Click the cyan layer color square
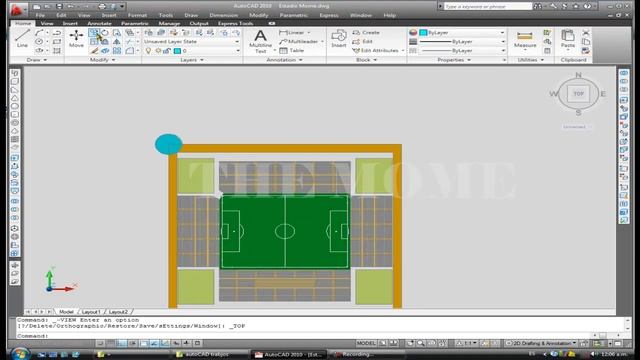 (177, 51)
